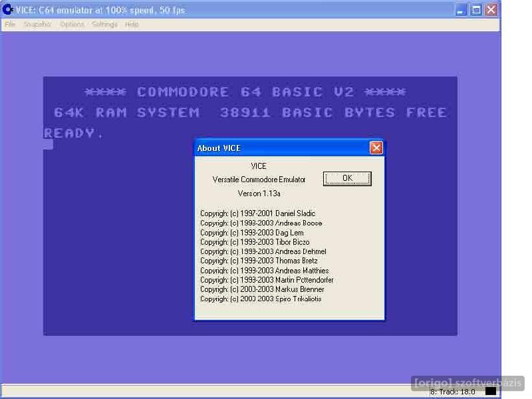Click the black drive LED indicator

(491, 392)
